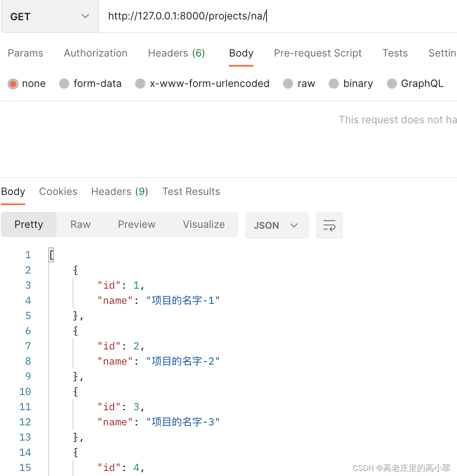The image size is (457, 476).
Task: Click the wrap lines icon
Action: click(329, 225)
